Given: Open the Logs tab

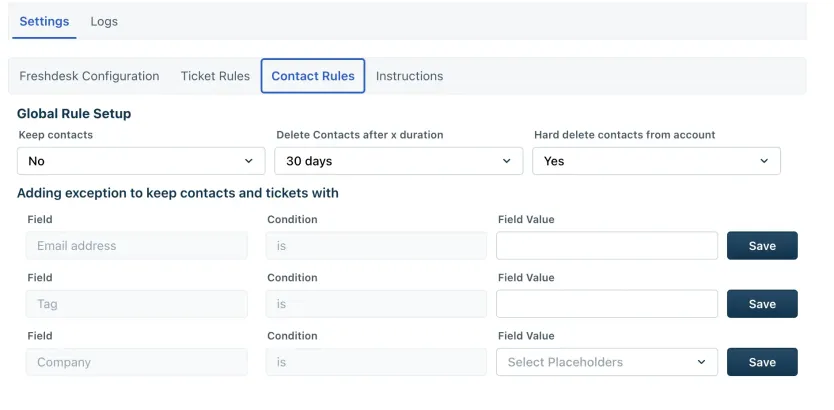Looking at the screenshot, I should click(x=104, y=22).
